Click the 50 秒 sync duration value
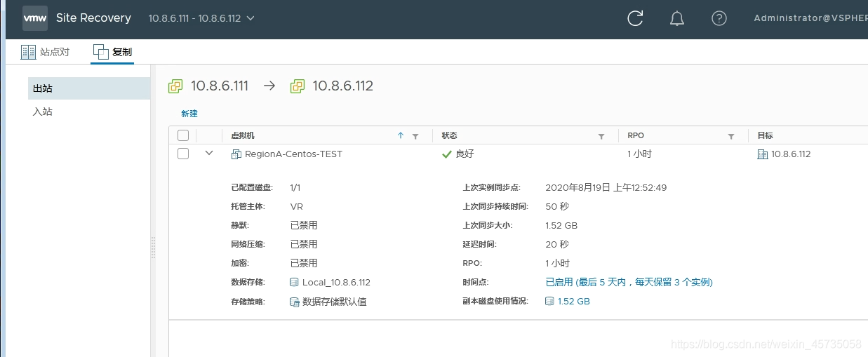 [x=557, y=207]
